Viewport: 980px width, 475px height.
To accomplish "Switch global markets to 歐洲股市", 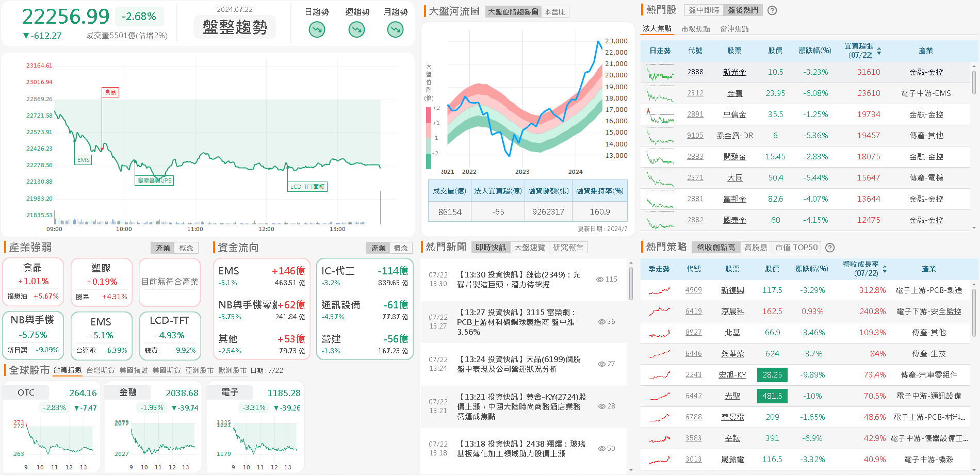I will [x=233, y=370].
